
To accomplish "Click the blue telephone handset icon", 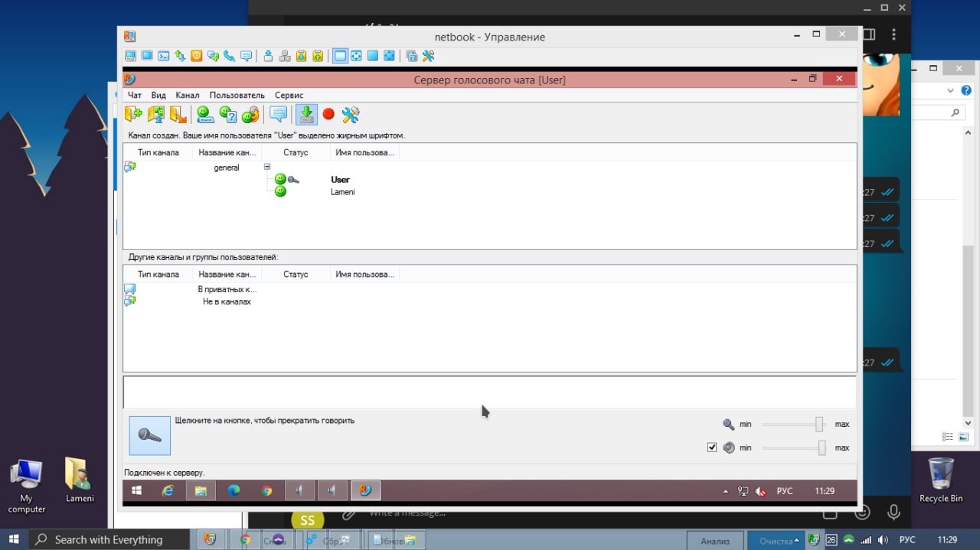I will click(x=230, y=56).
